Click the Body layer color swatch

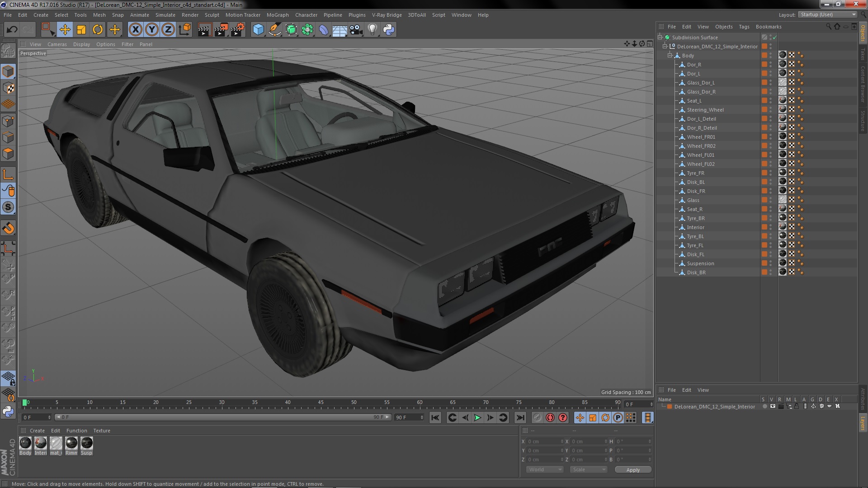764,55
